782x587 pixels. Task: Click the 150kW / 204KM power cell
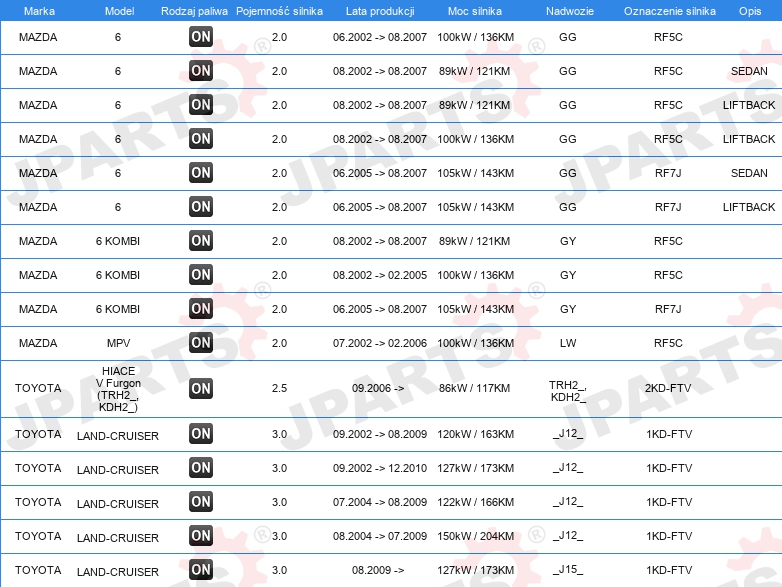[x=475, y=536]
